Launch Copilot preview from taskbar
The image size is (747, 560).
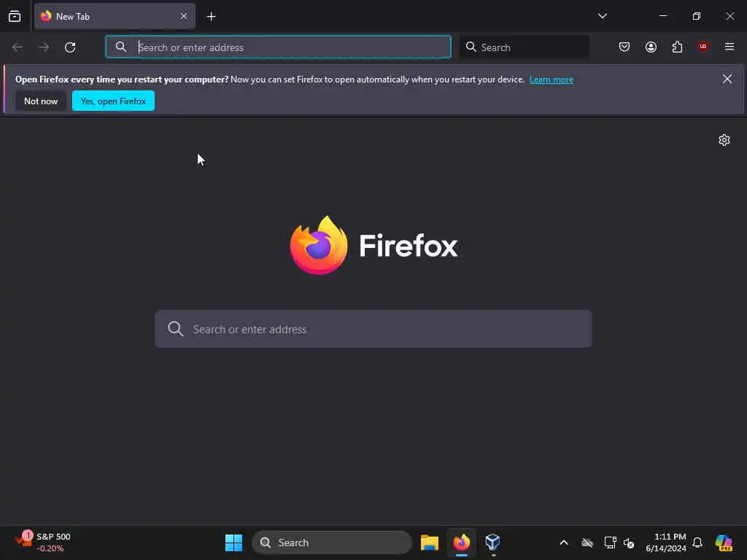(724, 542)
